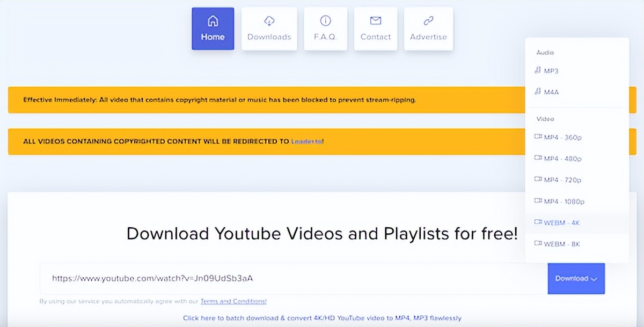Open the Terms and Conditions link
Screen dimensions: 644x327
point(233,301)
